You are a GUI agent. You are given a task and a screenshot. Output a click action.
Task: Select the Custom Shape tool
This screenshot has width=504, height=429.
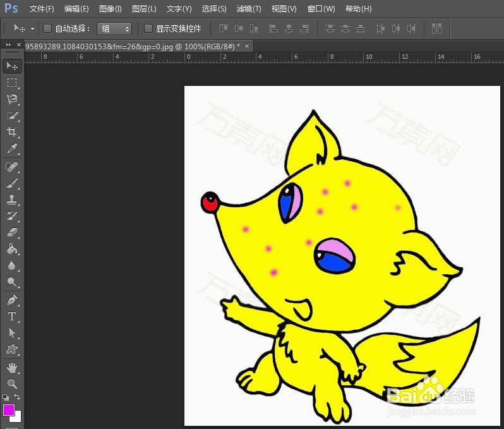(12, 349)
